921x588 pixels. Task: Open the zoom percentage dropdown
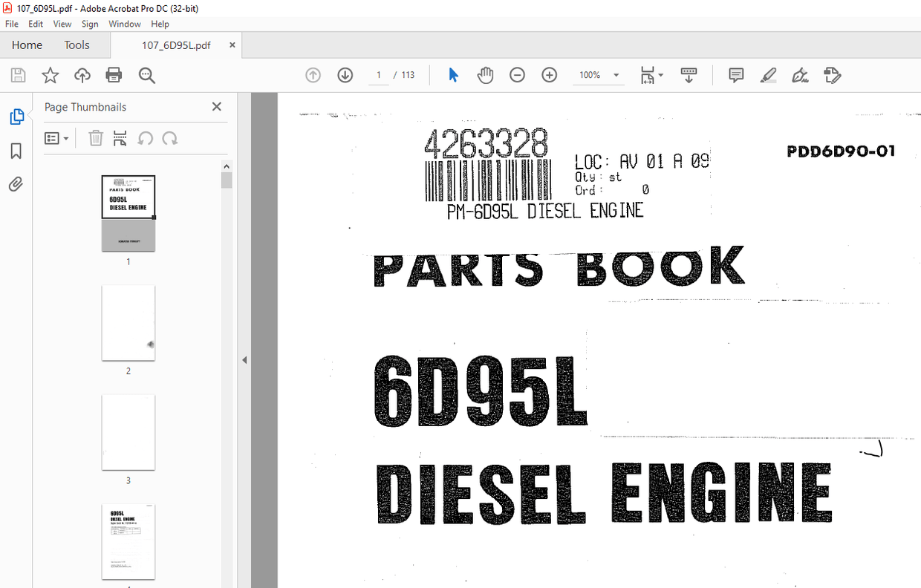615,75
